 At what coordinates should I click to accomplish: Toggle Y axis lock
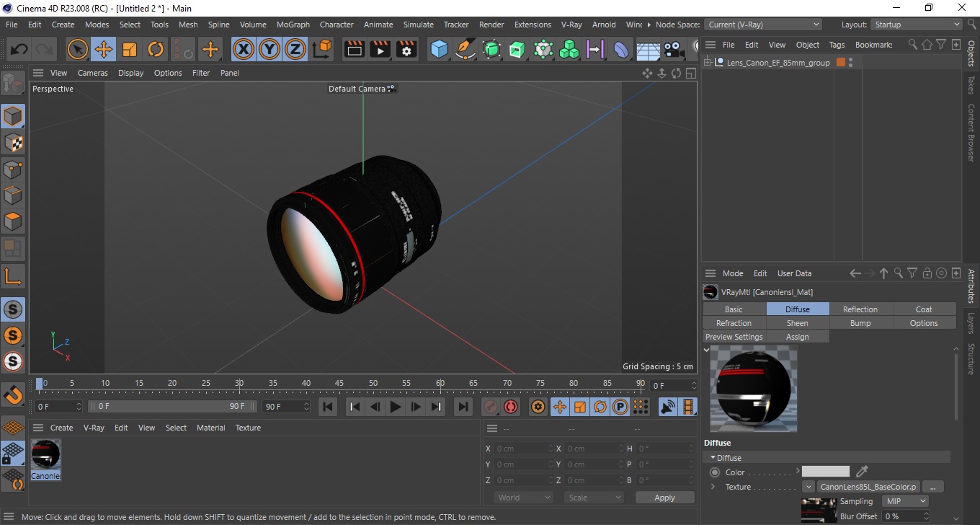(269, 49)
